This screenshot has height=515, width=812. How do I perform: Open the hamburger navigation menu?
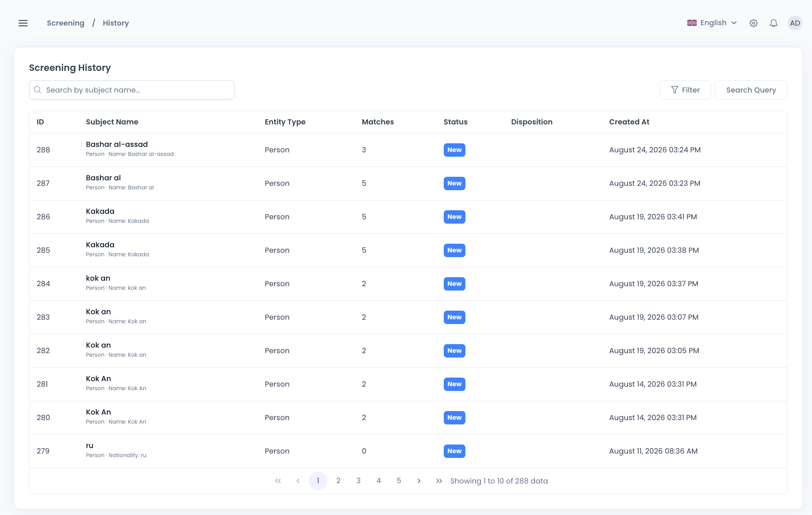coord(23,23)
